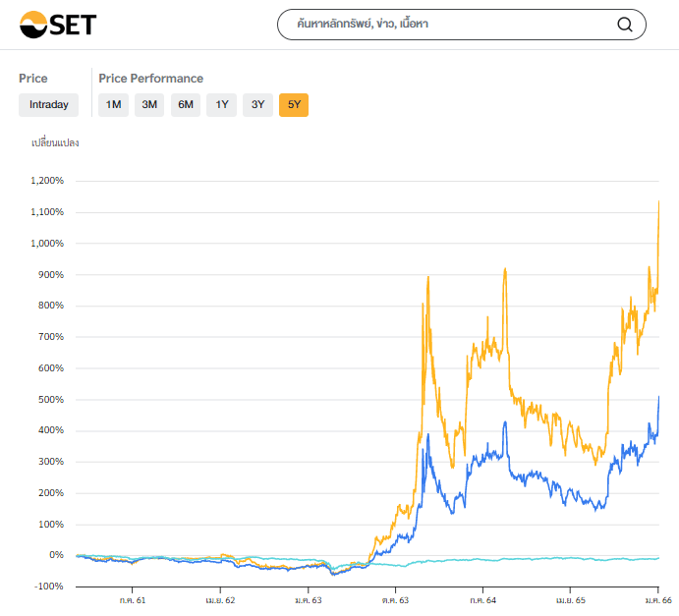
Task: Click the 0% y-axis label
Action: coord(56,555)
